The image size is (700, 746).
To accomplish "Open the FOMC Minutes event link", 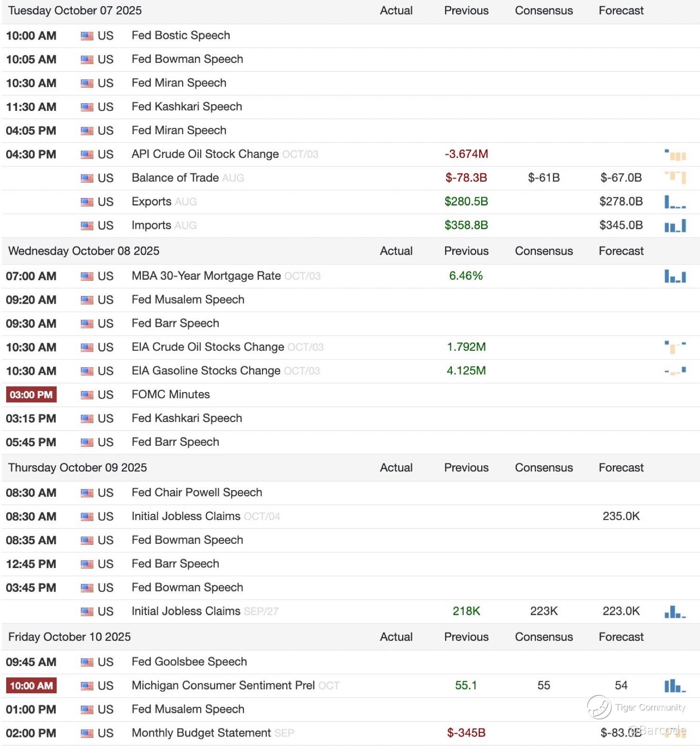I will click(171, 394).
